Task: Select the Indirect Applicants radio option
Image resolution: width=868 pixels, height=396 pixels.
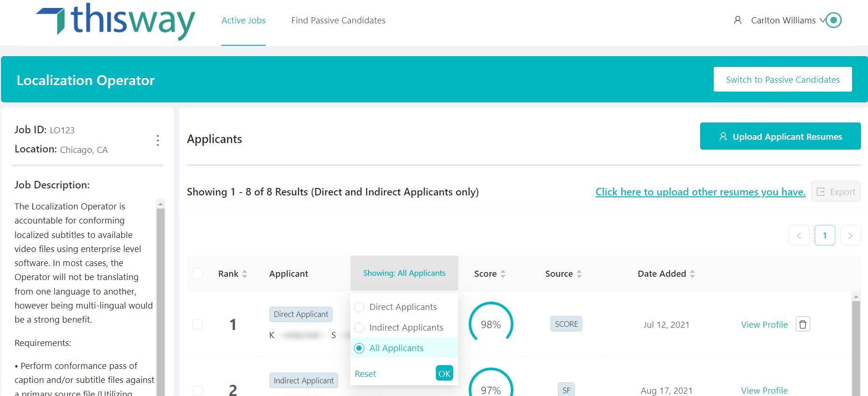Action: pyautogui.click(x=359, y=328)
